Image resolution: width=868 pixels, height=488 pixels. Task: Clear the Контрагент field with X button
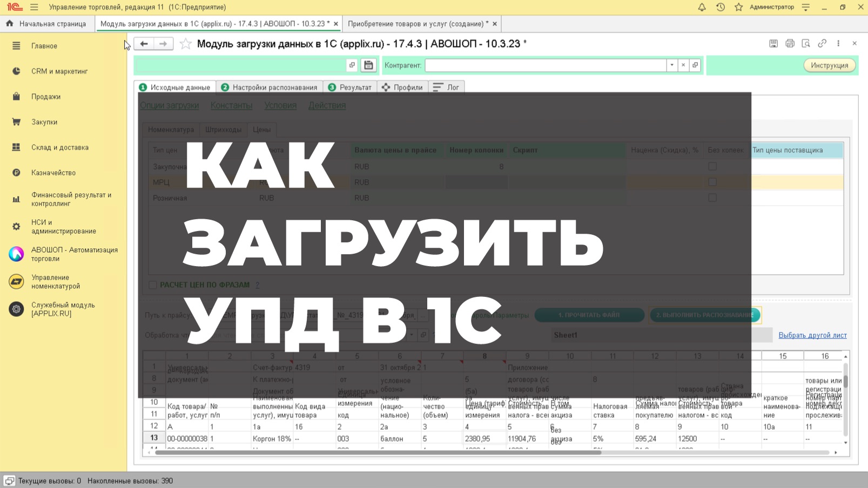(682, 65)
